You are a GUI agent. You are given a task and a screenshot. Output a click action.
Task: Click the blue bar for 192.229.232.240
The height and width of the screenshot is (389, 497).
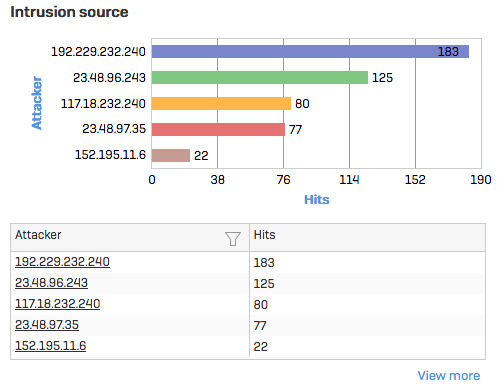tap(310, 52)
